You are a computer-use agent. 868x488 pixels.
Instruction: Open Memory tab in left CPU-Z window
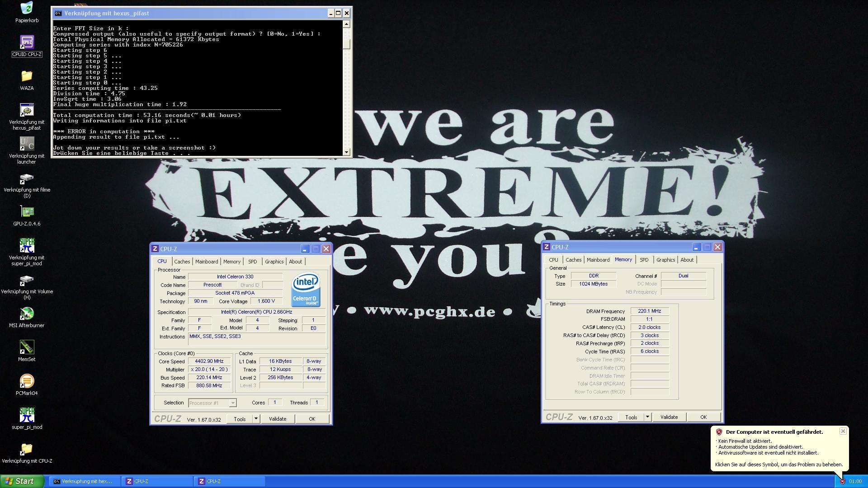232,262
